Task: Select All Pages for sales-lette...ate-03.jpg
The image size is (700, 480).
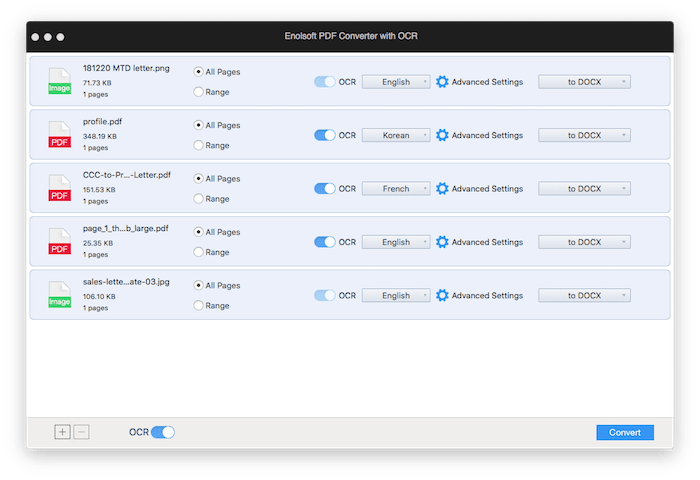Action: point(199,285)
